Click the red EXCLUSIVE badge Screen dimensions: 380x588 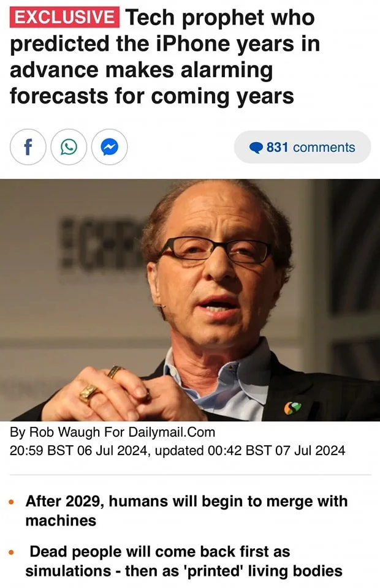point(64,17)
